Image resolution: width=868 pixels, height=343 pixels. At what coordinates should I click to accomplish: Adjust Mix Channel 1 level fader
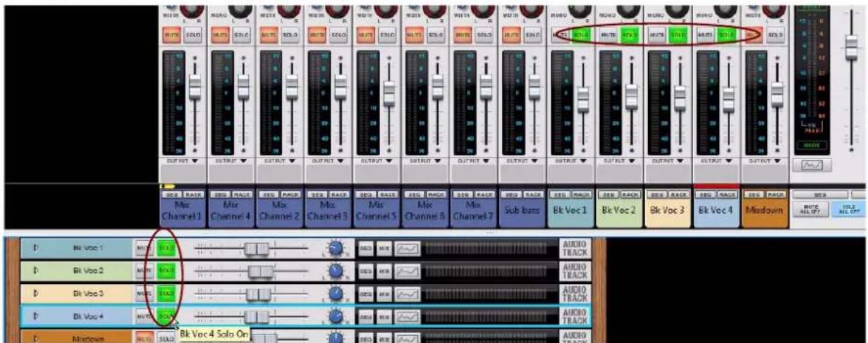tap(195, 88)
